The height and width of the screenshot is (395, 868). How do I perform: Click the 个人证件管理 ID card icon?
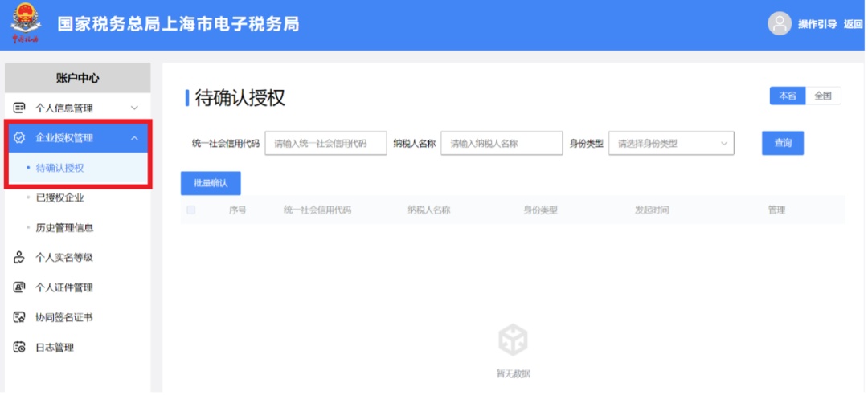pyautogui.click(x=18, y=287)
